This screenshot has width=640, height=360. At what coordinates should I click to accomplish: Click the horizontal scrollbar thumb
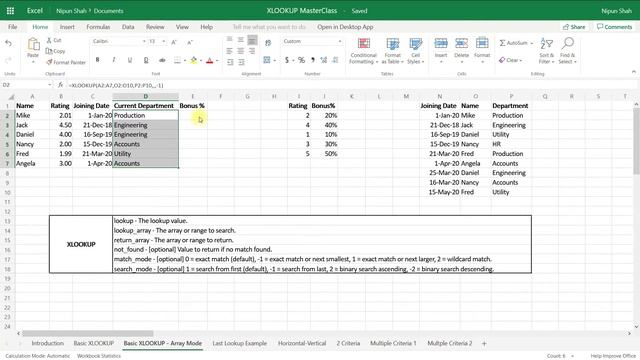pos(88,333)
